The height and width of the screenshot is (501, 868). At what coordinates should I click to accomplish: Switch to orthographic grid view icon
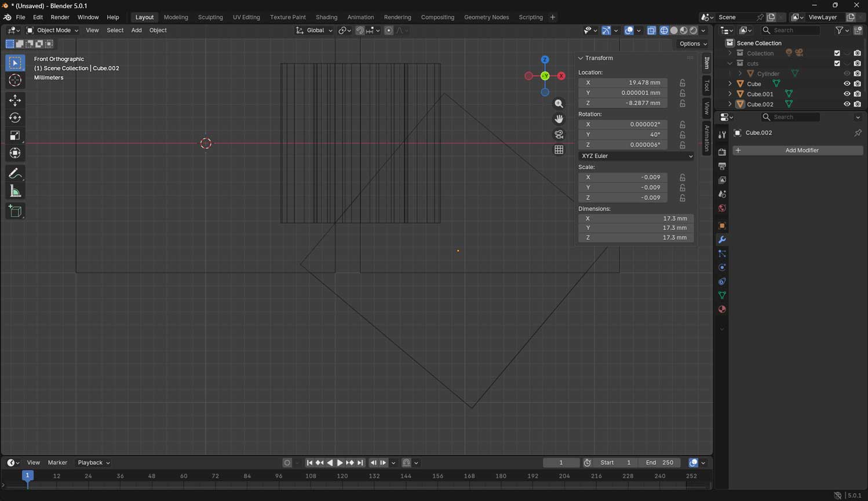[x=559, y=150]
